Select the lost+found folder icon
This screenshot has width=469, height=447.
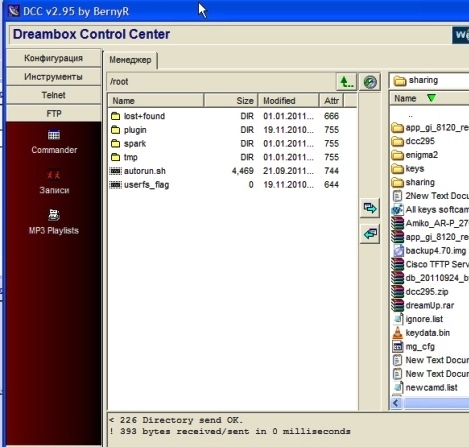pyautogui.click(x=115, y=116)
